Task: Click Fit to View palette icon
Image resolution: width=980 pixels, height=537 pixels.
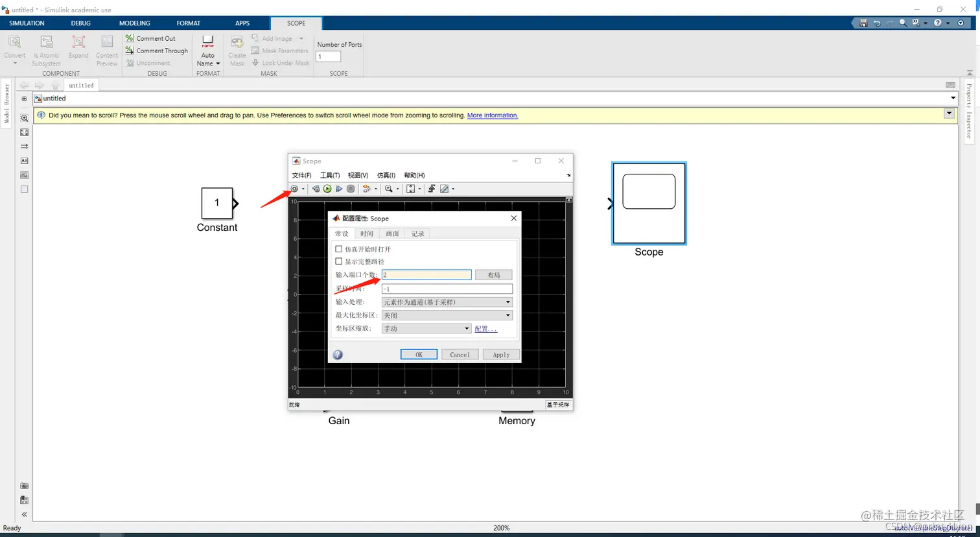Action: [x=24, y=132]
